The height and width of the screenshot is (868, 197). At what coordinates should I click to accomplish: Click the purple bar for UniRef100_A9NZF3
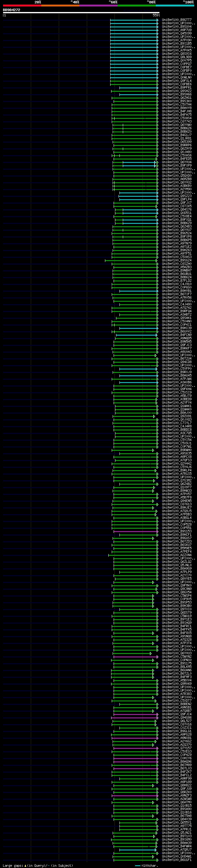[136, 796]
